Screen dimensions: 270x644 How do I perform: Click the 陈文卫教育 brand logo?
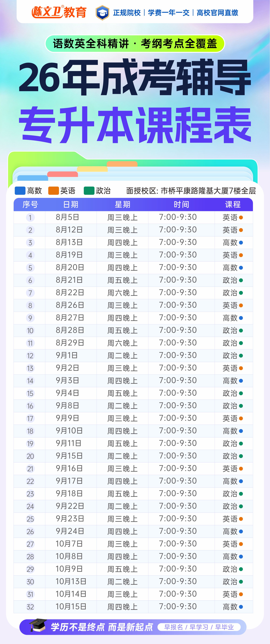click(x=59, y=12)
